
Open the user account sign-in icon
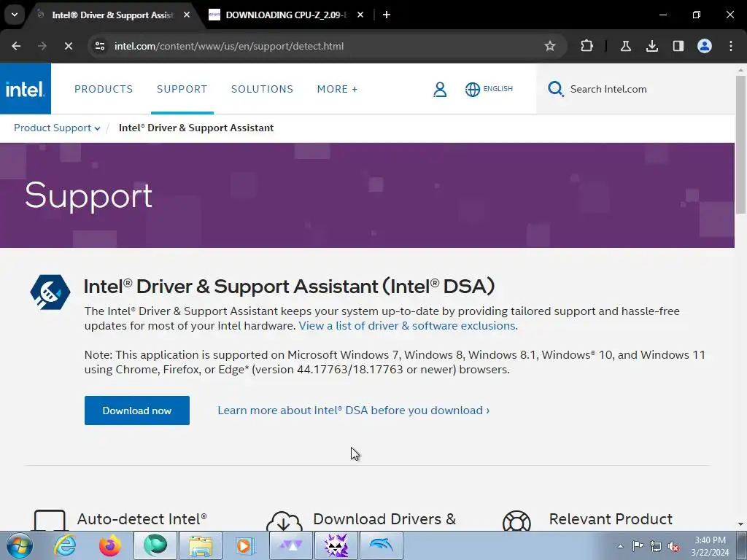(440, 89)
